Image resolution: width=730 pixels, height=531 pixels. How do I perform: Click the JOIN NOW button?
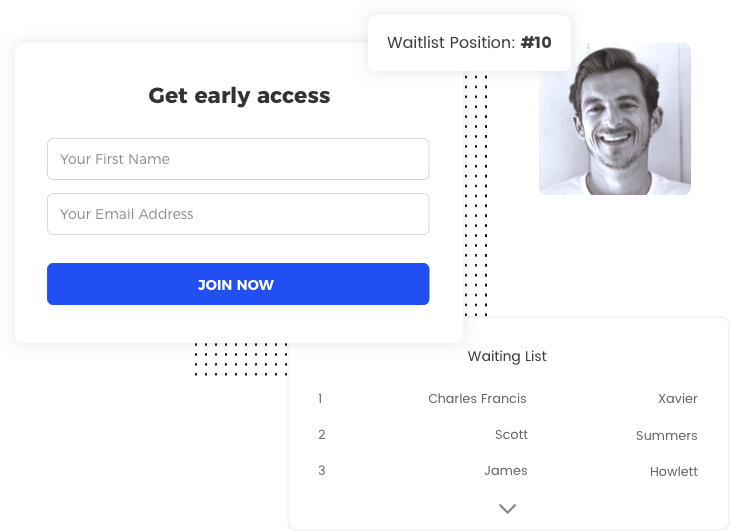pyautogui.click(x=238, y=284)
